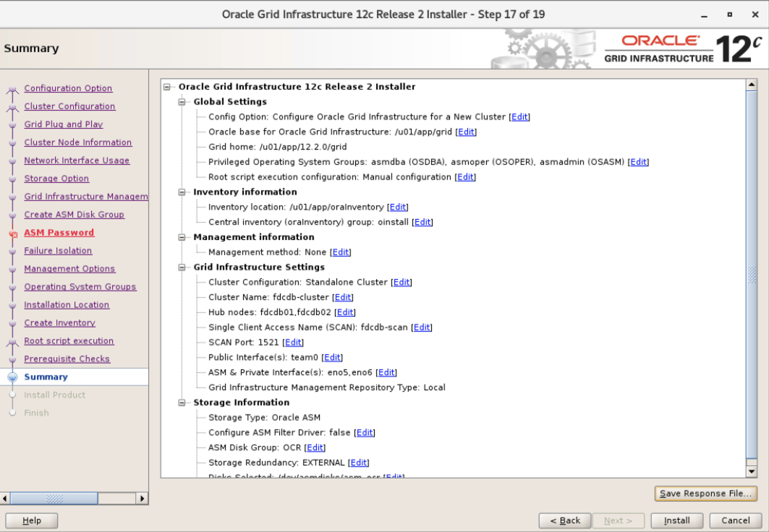The image size is (769, 532).
Task: Open the Create Inventory step
Action: [60, 323]
